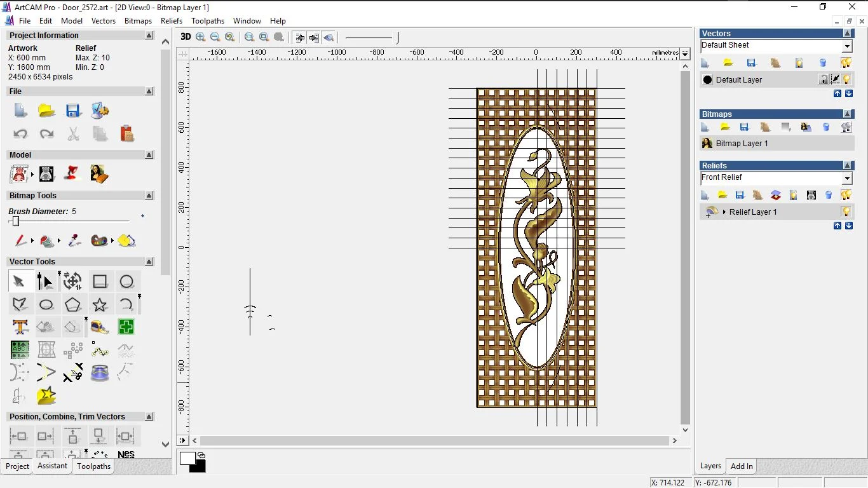Switch to the Add In tab
Screen dimensions: 868x488
[742, 466]
